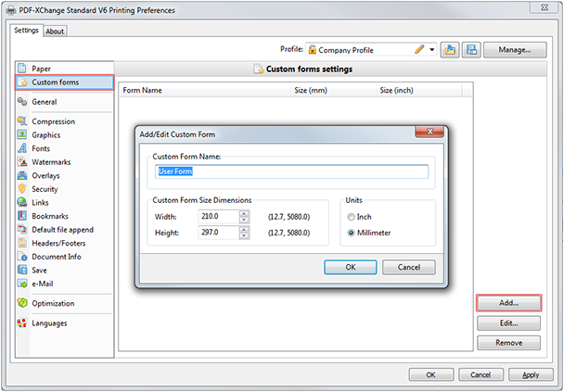The width and height of the screenshot is (564, 392).
Task: Click OK in Printing Preferences window
Action: tap(431, 374)
